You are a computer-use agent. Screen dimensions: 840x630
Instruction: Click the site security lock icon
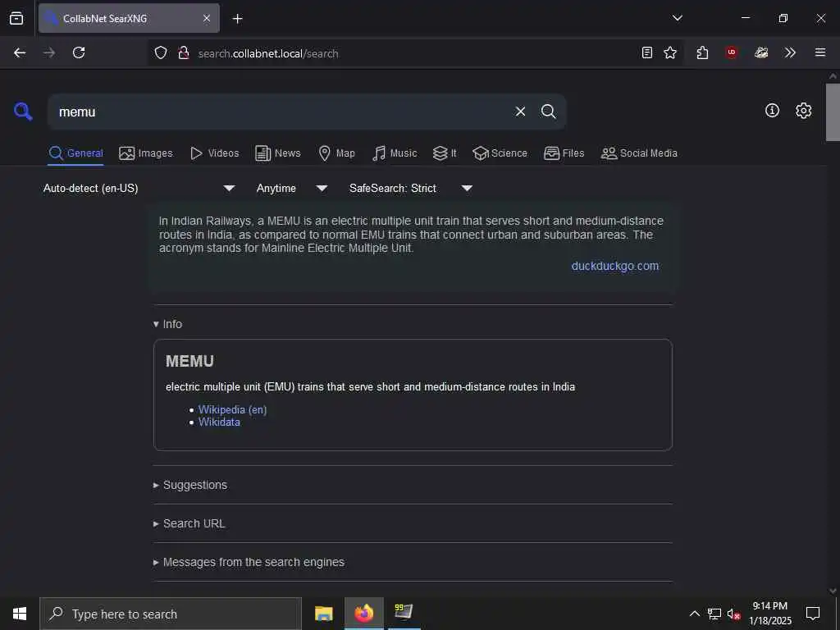pyautogui.click(x=183, y=52)
